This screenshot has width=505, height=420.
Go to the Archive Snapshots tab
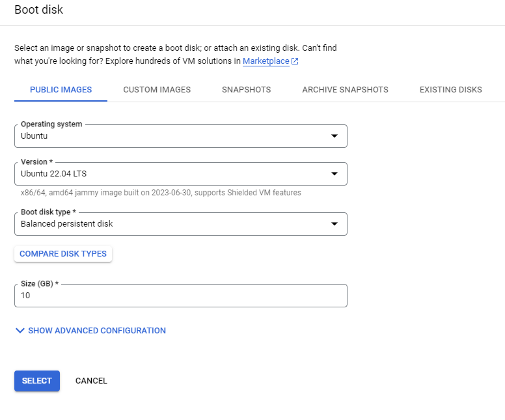tap(346, 90)
